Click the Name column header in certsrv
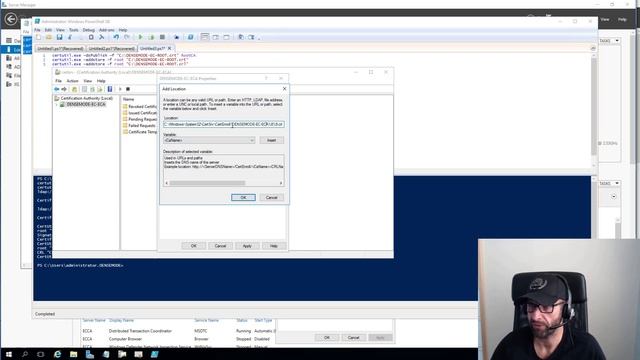This screenshot has width=640, height=360. [x=129, y=99]
